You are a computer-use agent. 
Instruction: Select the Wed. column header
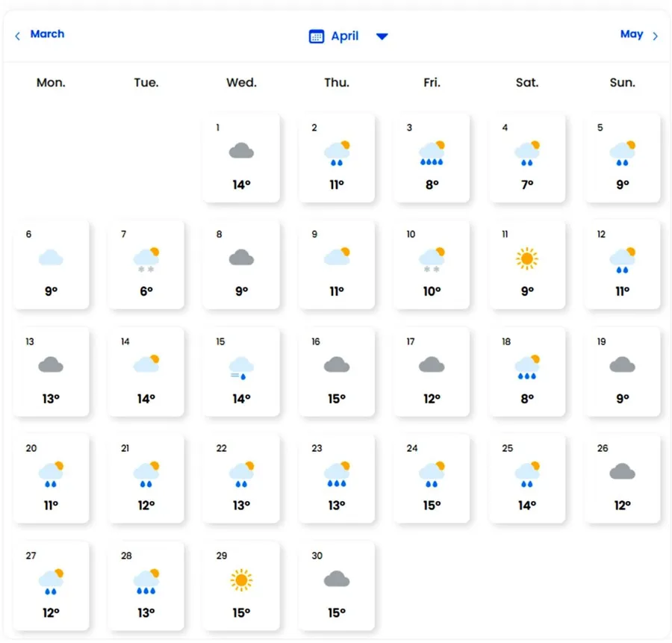point(240,82)
